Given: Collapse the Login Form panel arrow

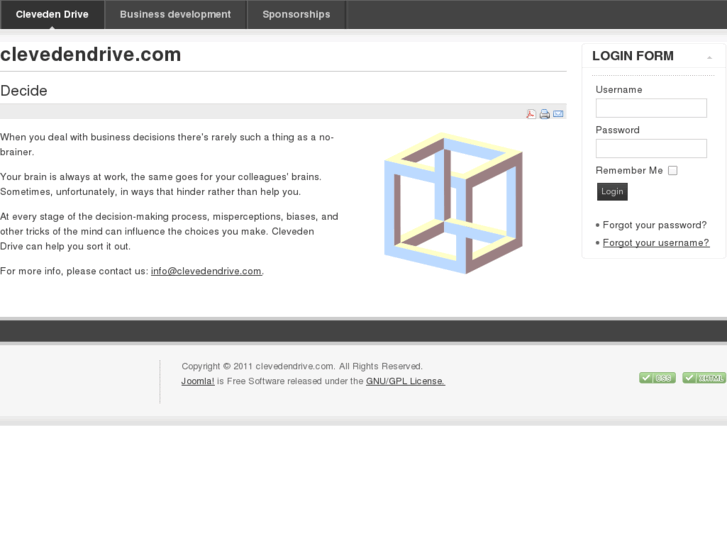Looking at the screenshot, I should click(709, 58).
